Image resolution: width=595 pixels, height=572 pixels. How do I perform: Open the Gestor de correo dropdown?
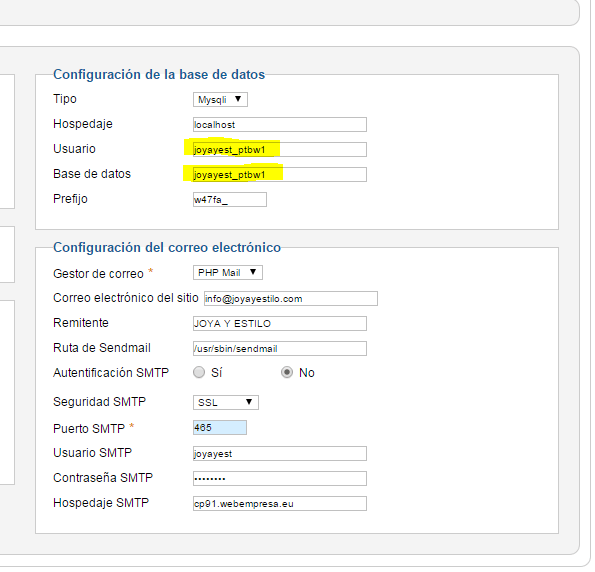click(228, 273)
